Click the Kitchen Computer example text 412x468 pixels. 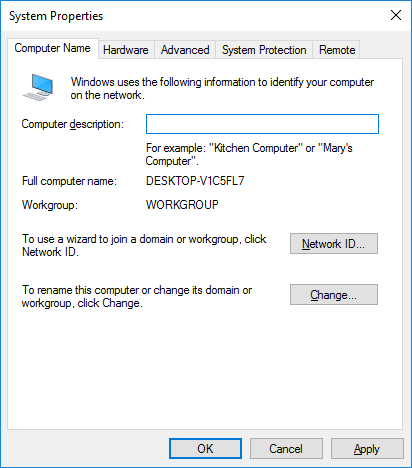point(249,154)
